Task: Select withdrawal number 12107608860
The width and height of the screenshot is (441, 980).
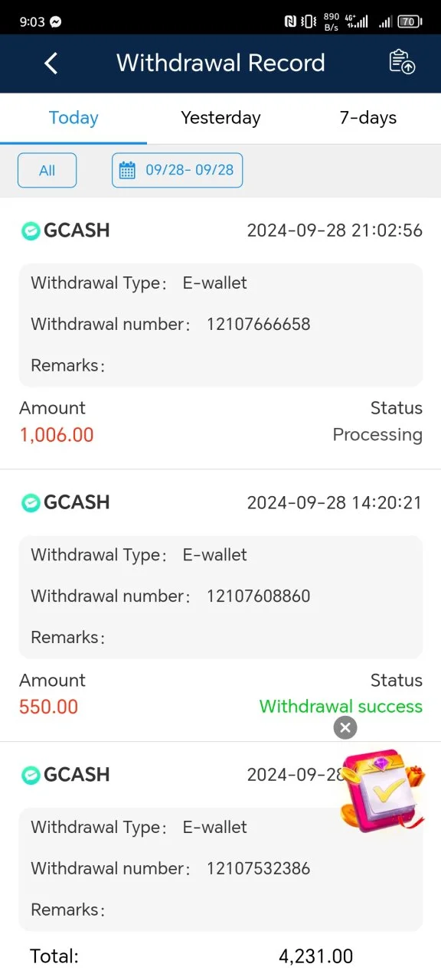Action: point(259,596)
